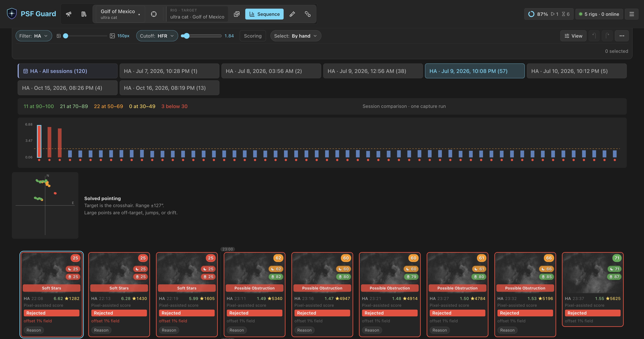This screenshot has height=339, width=644.
Task: Expand the Golf of Mexico target selector
Action: pyautogui.click(x=120, y=14)
